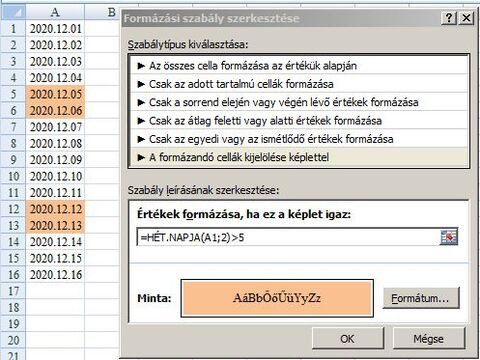Select 'A formázandó cellák kijelölése képlettel'
This screenshot has height=360, width=480.
tap(299, 157)
